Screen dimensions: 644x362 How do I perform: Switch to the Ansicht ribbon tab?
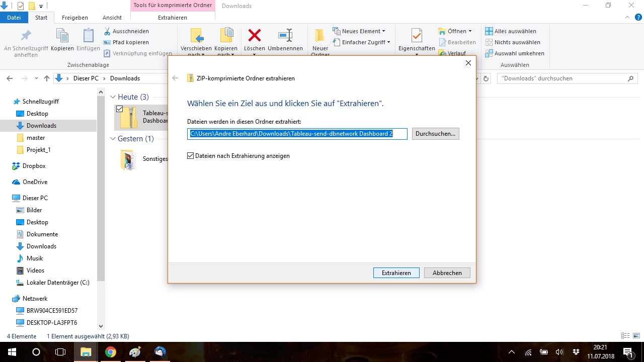click(112, 18)
